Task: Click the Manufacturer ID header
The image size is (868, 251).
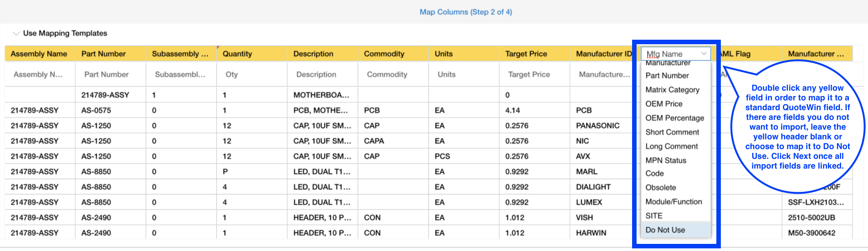Action: [603, 54]
